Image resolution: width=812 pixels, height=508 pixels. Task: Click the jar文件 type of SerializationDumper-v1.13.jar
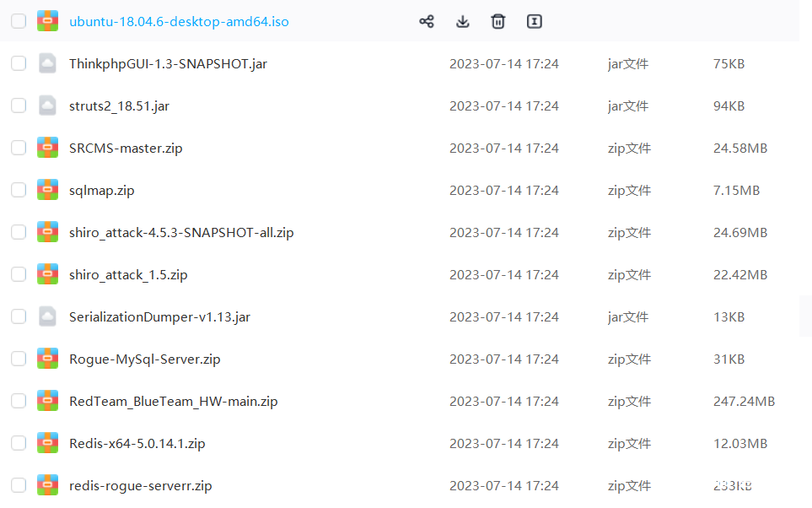click(628, 317)
